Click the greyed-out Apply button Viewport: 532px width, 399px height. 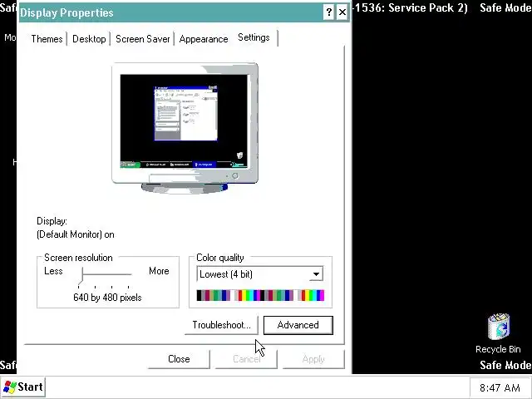coord(313,359)
